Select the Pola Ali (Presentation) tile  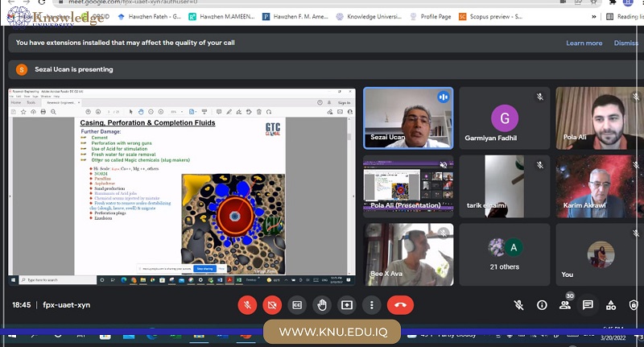tap(409, 186)
